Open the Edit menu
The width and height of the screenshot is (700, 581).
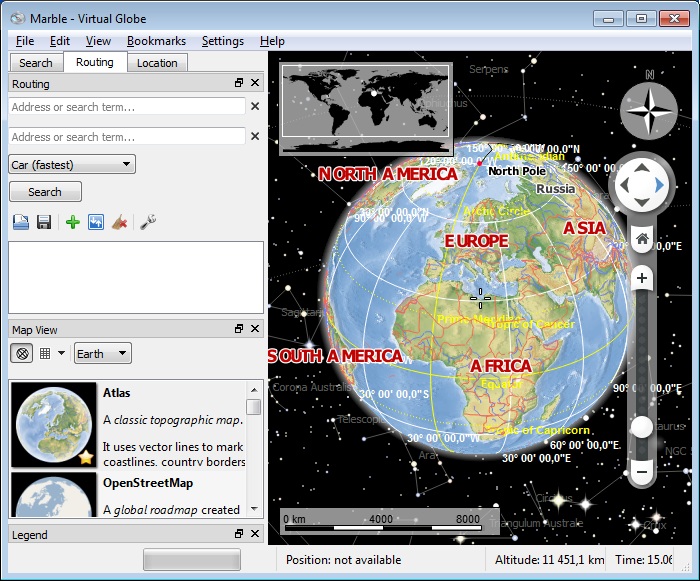point(60,41)
